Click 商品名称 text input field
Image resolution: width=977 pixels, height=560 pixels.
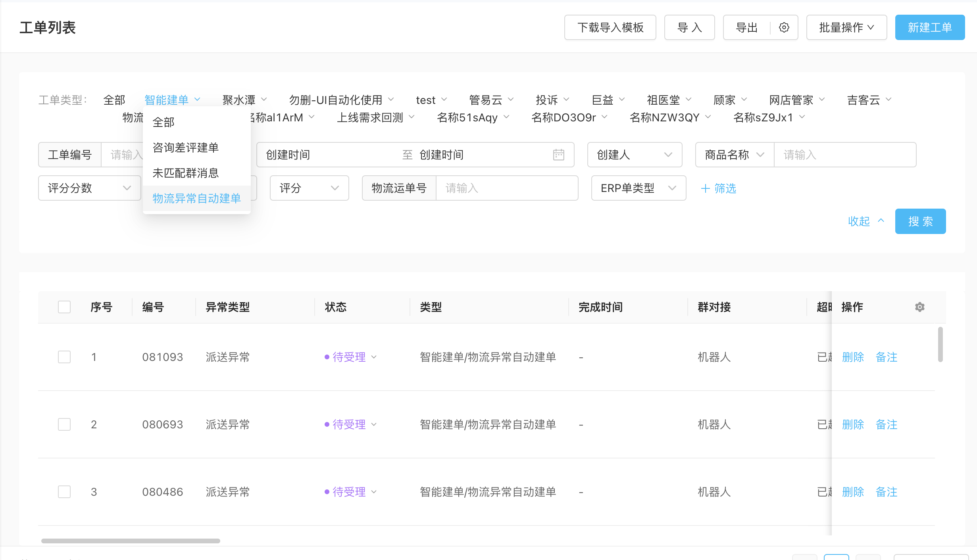tap(845, 155)
